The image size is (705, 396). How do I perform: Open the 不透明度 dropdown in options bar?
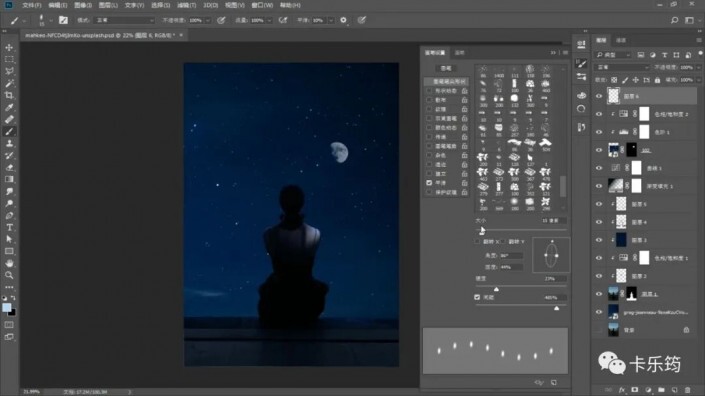(x=207, y=20)
